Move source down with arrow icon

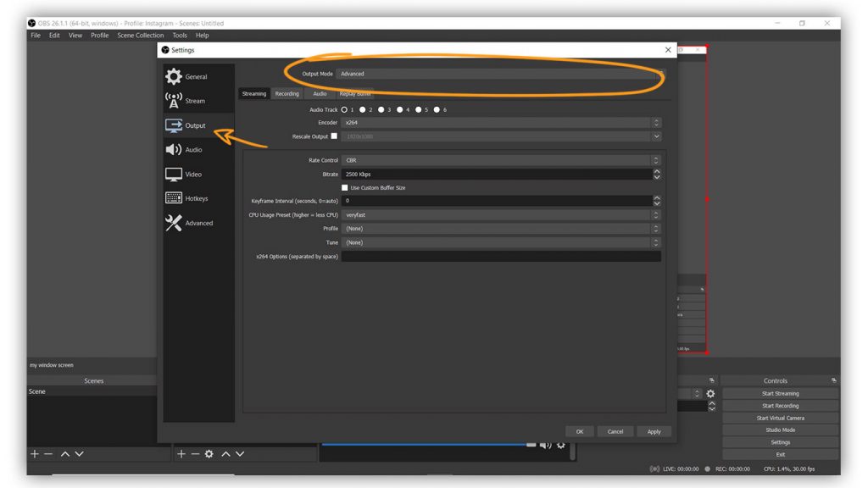pyautogui.click(x=240, y=454)
